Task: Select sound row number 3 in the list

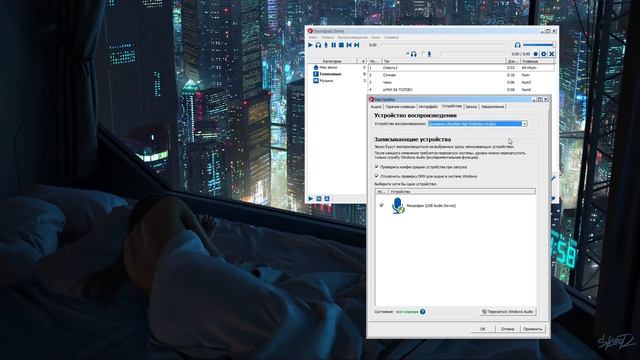Action: pyautogui.click(x=461, y=82)
